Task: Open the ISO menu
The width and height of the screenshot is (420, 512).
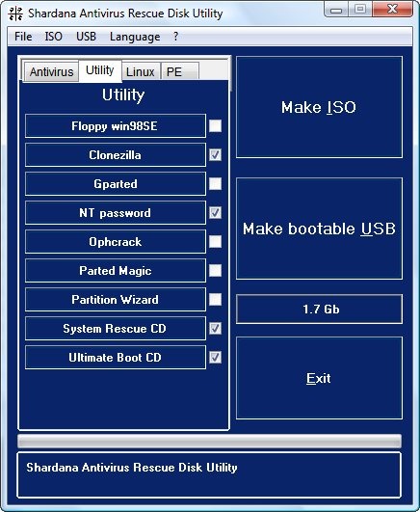Action: 54,37
